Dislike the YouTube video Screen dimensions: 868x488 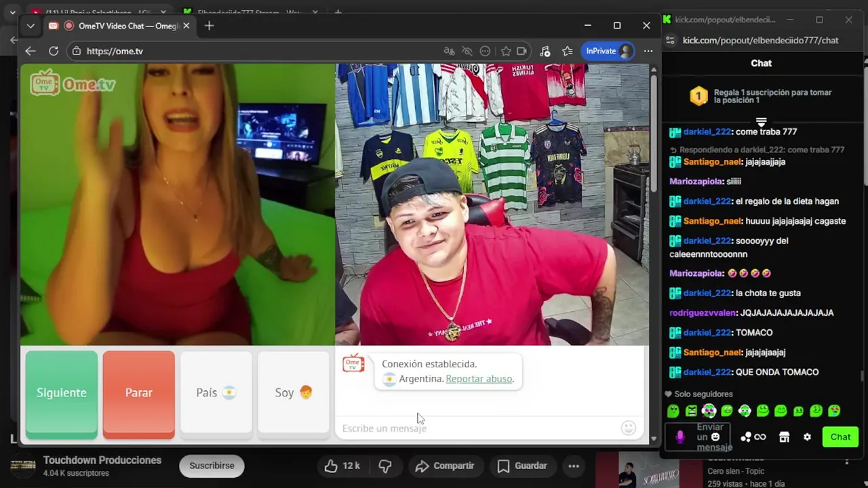[385, 466]
